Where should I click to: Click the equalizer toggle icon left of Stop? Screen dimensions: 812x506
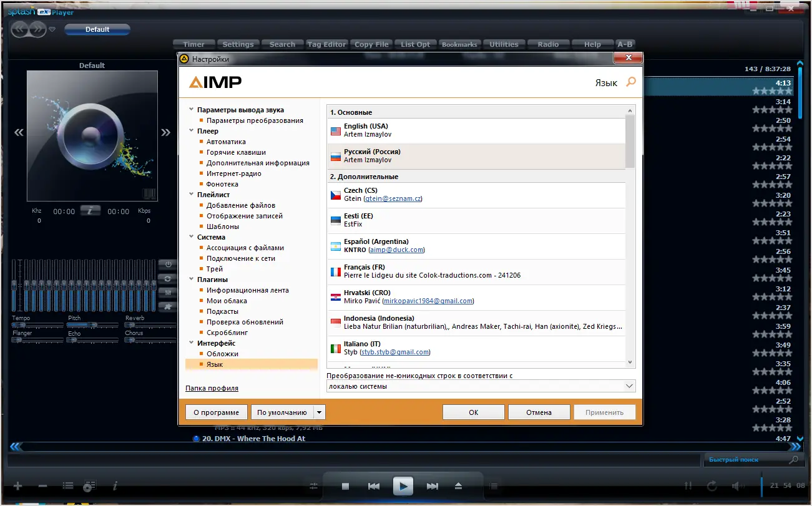click(313, 486)
